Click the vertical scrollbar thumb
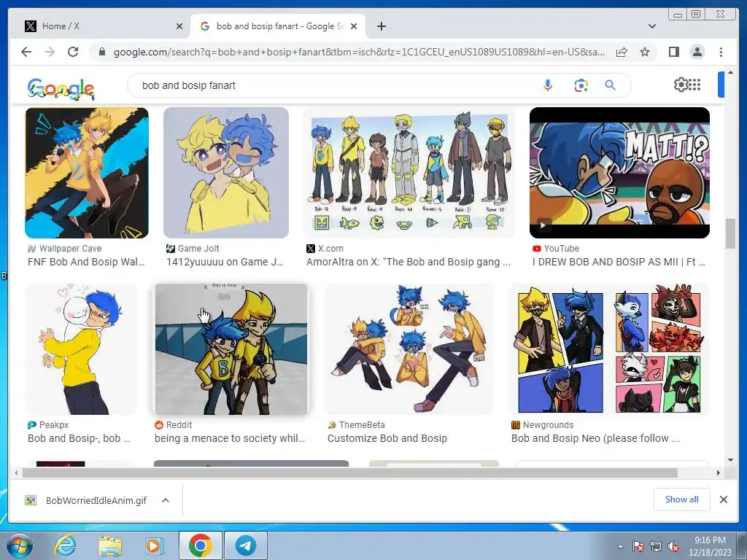Viewport: 747px width, 560px height. 730,233
